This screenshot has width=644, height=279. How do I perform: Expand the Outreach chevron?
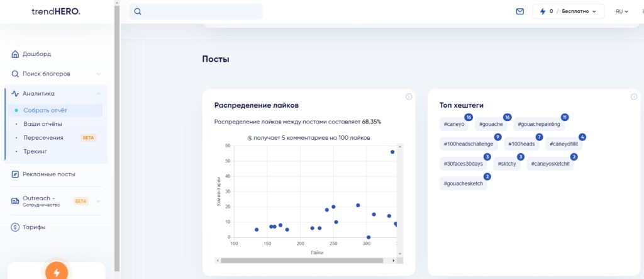99,202
